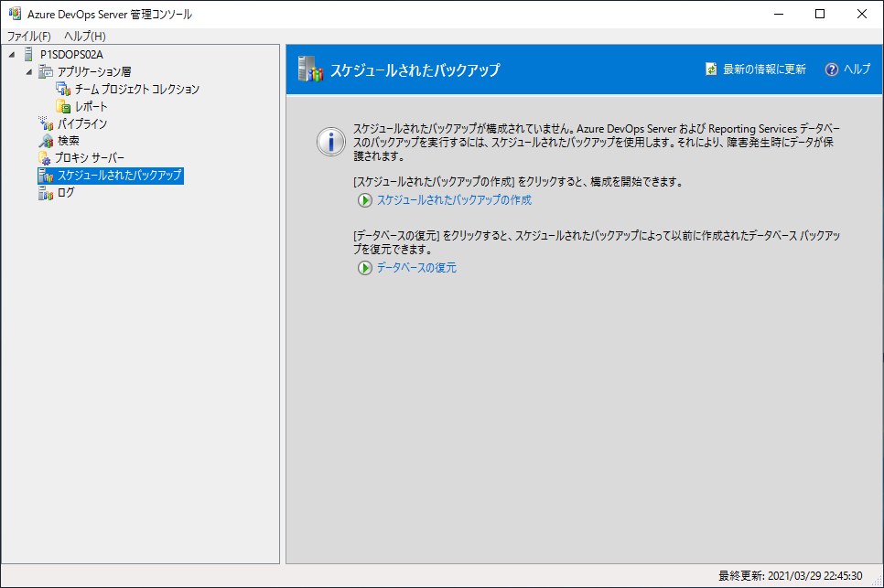The height and width of the screenshot is (588, 884).
Task: Click the チーム プロジェクト コレクション icon
Action: 63,90
